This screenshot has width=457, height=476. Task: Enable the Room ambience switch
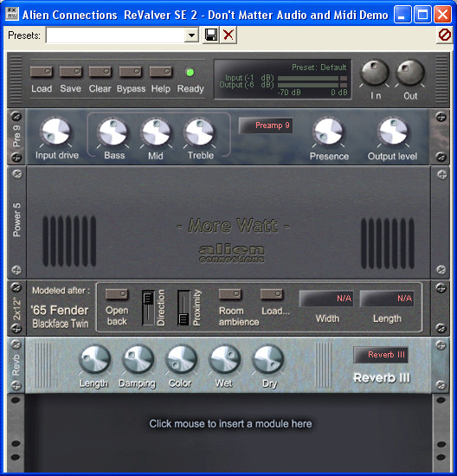point(230,294)
